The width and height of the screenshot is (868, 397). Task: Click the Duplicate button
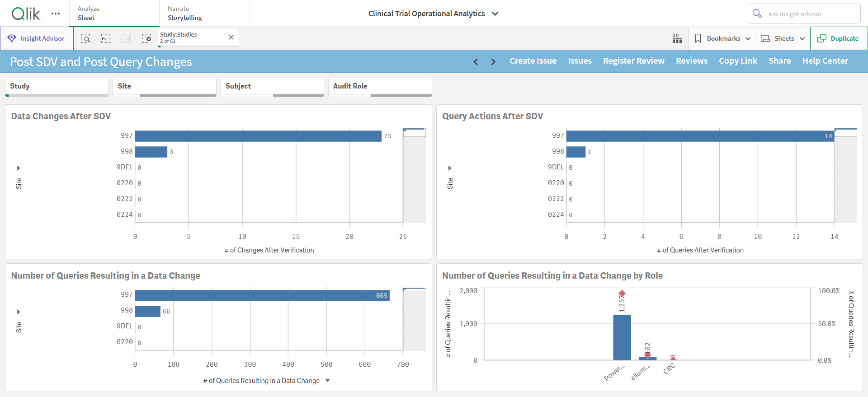click(x=839, y=38)
